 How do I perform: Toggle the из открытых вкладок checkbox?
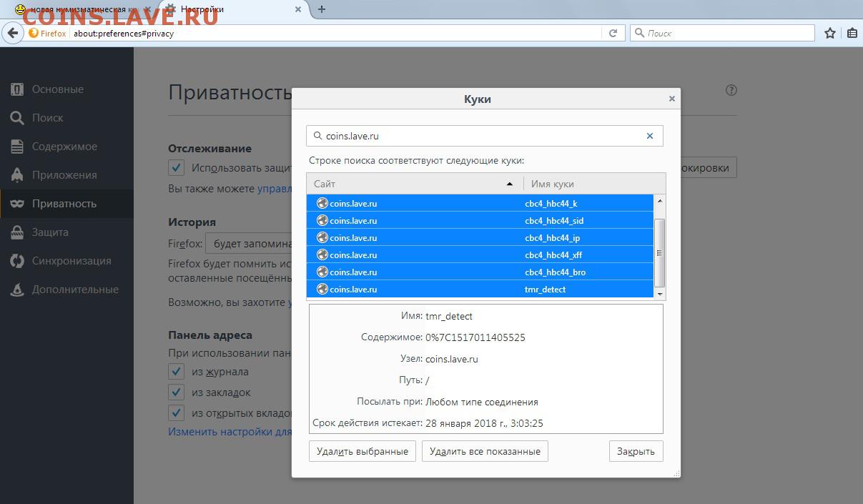coord(176,413)
